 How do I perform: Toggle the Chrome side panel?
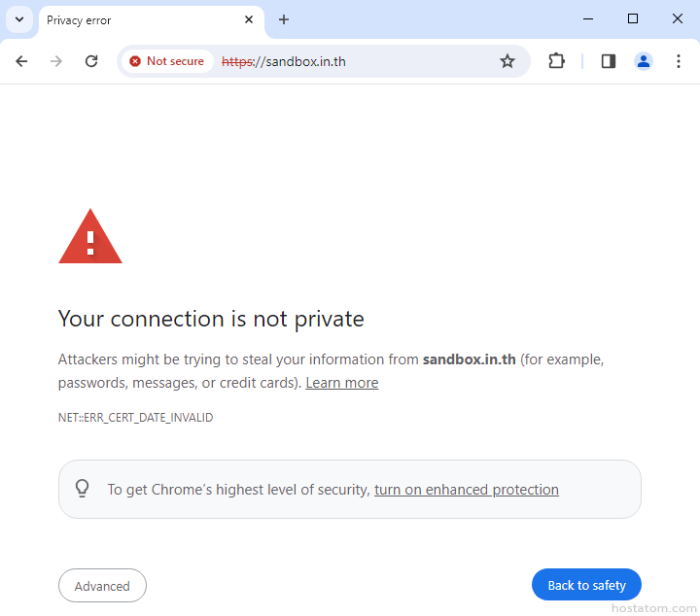coord(609,61)
